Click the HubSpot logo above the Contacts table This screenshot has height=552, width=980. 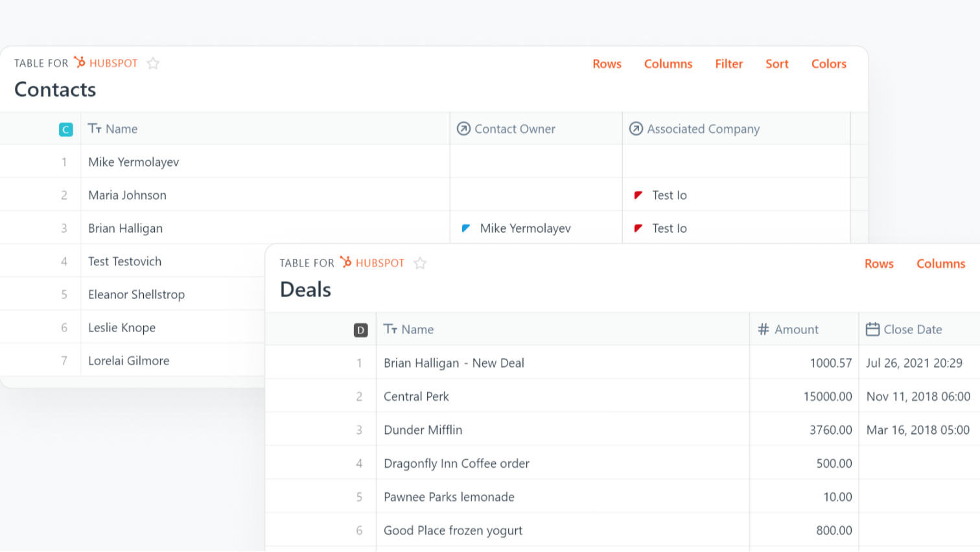(x=80, y=63)
